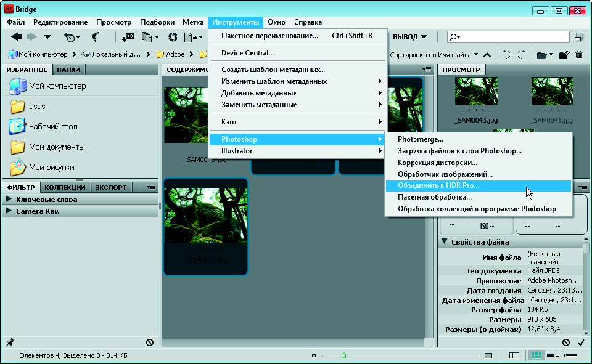Open search options dropdown magnifier

tap(454, 37)
